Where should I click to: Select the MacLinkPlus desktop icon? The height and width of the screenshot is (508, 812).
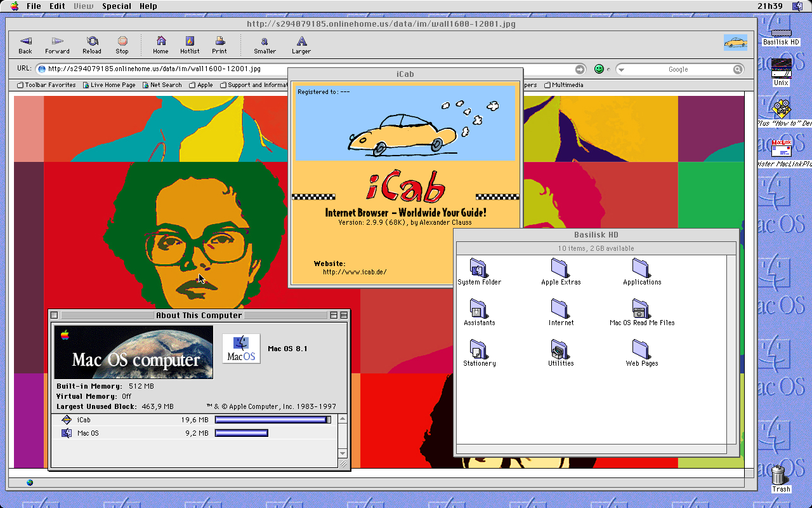[782, 153]
